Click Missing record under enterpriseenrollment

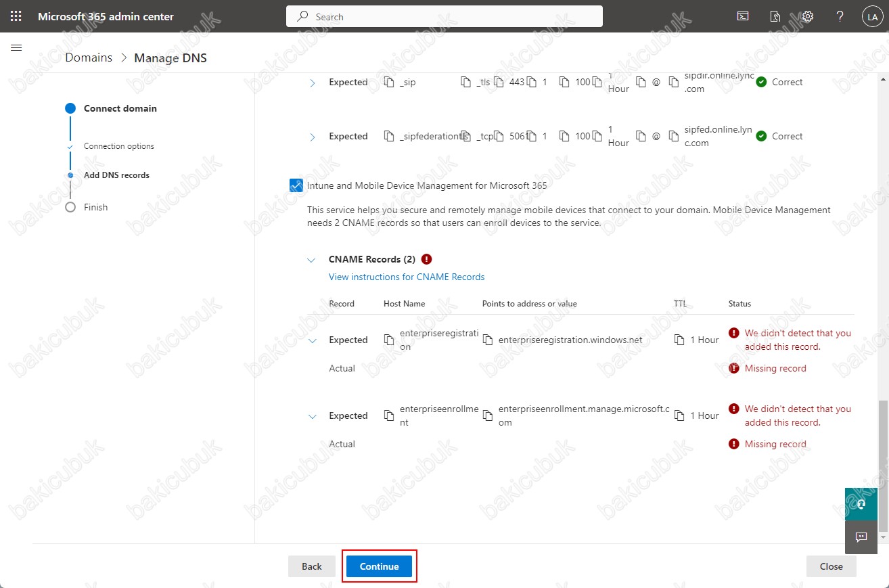point(775,444)
